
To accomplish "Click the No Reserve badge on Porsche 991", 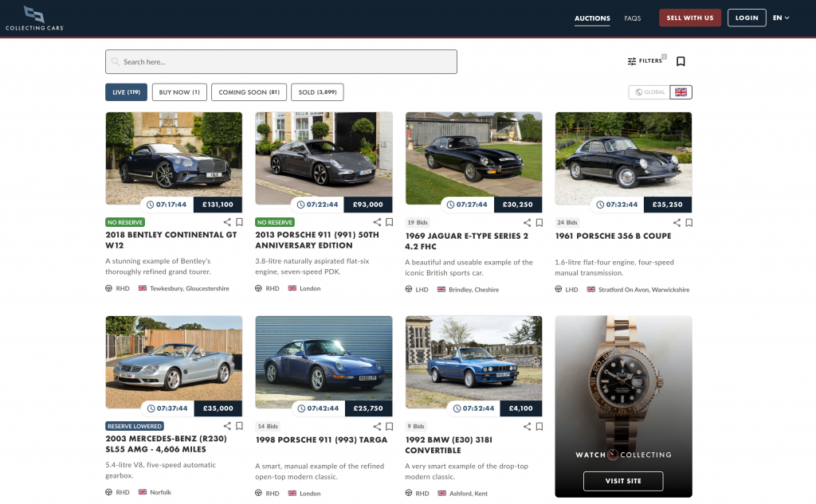I will (275, 222).
